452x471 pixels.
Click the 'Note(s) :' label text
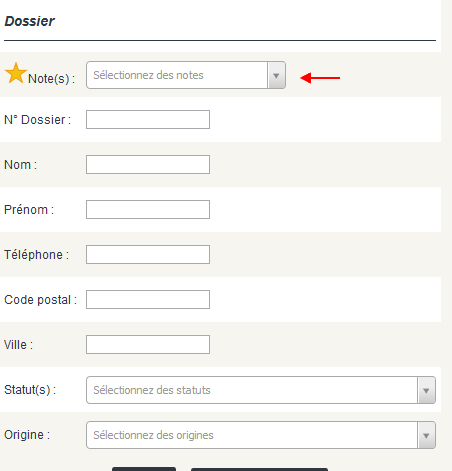click(x=51, y=79)
